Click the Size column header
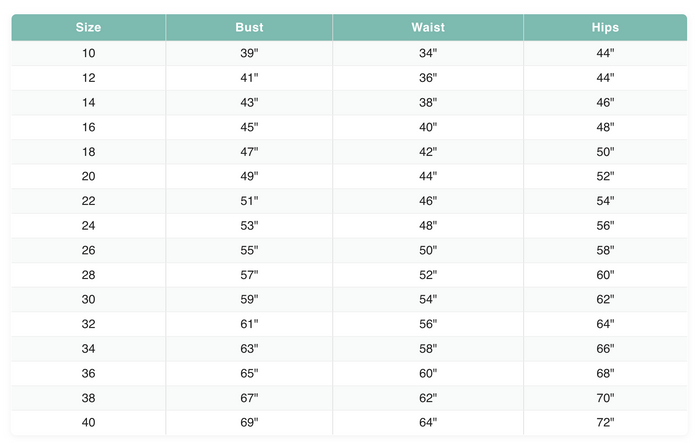 click(89, 28)
